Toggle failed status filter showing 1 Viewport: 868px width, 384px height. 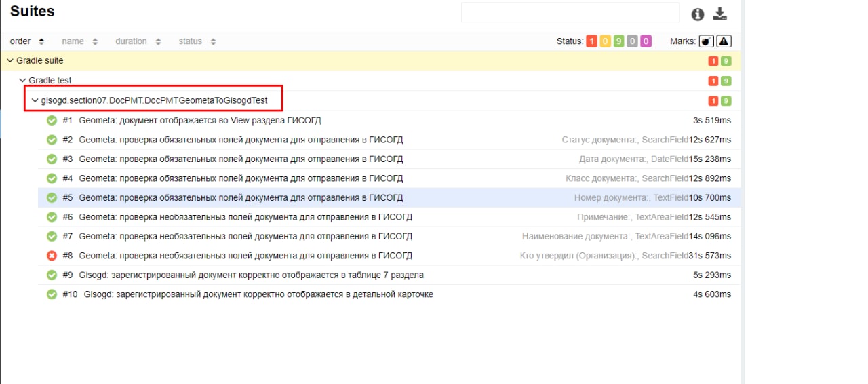pos(591,41)
